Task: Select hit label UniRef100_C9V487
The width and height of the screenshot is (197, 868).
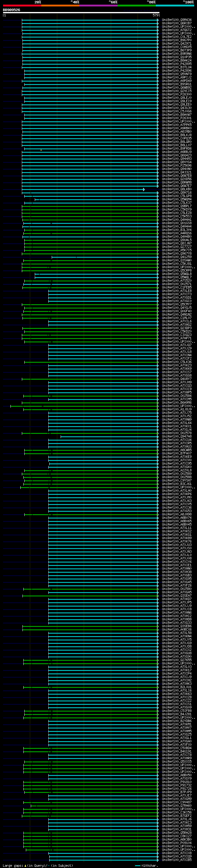Action: (177, 802)
